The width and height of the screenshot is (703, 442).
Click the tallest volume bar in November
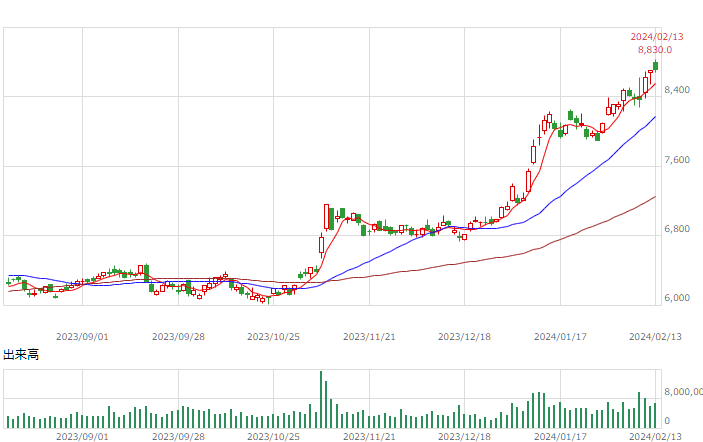pos(321,399)
